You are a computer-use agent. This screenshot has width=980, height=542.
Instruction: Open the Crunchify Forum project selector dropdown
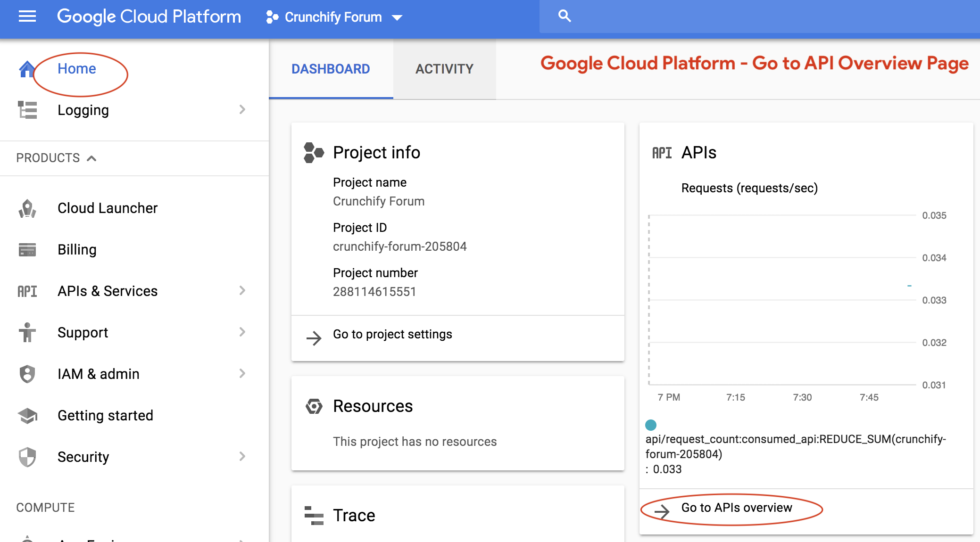[x=334, y=17]
